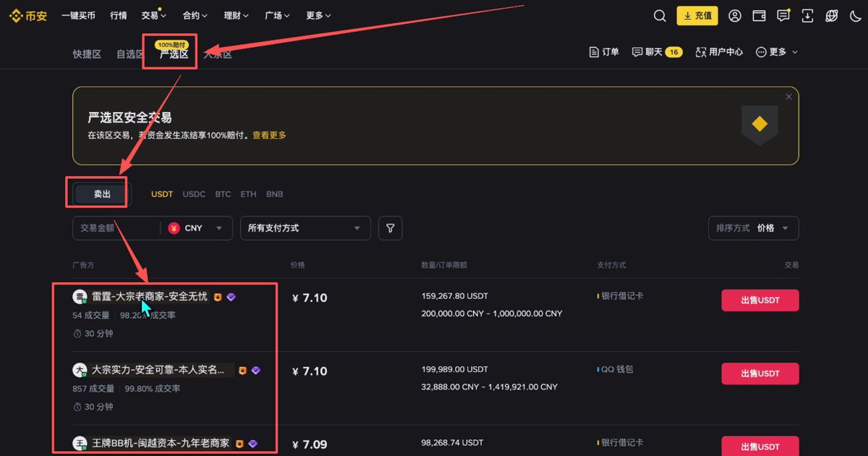Open the advanced filter funnel icon
The height and width of the screenshot is (456, 868).
pyautogui.click(x=390, y=228)
